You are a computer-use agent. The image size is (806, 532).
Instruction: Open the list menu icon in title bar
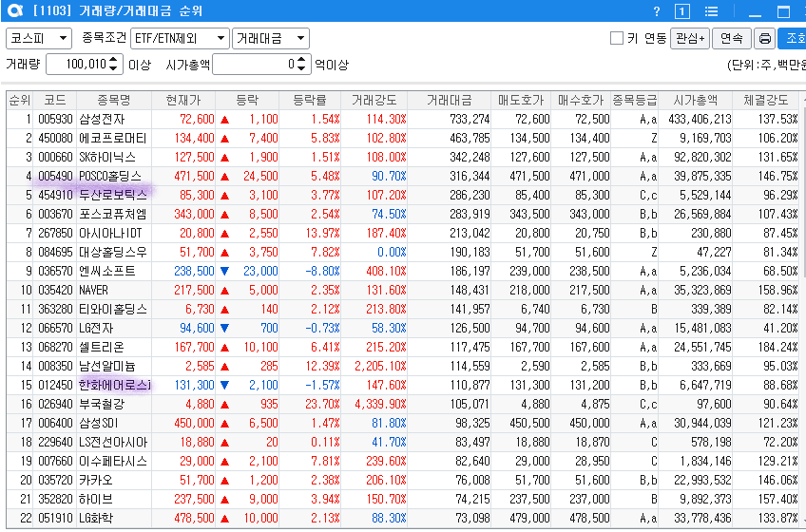[x=711, y=11]
